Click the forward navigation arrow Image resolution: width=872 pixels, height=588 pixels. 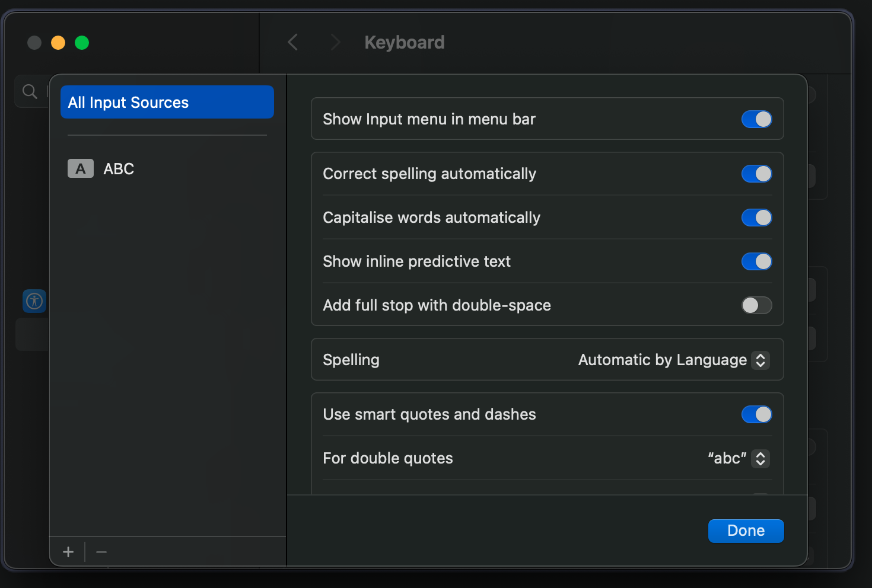(335, 42)
